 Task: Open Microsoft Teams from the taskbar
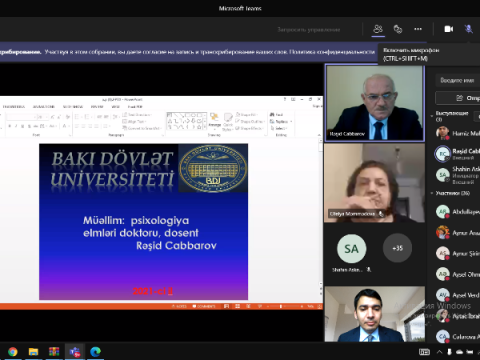click(75, 352)
